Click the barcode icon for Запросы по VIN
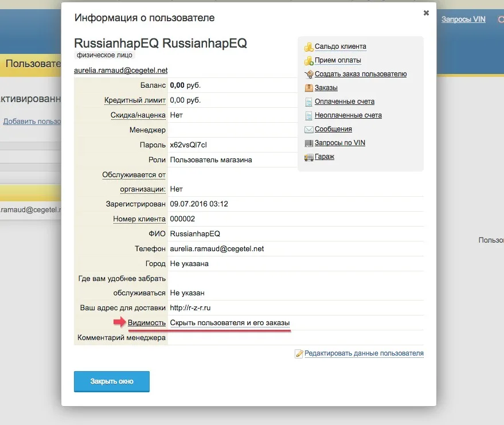The image size is (504, 425). 309,143
